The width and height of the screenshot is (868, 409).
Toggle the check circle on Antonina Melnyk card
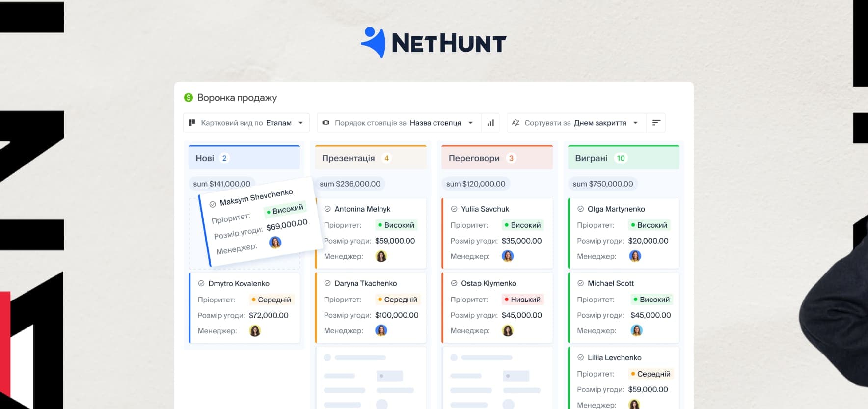click(327, 209)
